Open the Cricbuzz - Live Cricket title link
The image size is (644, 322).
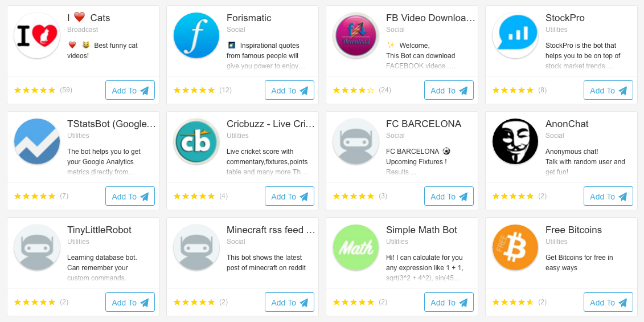tap(270, 124)
